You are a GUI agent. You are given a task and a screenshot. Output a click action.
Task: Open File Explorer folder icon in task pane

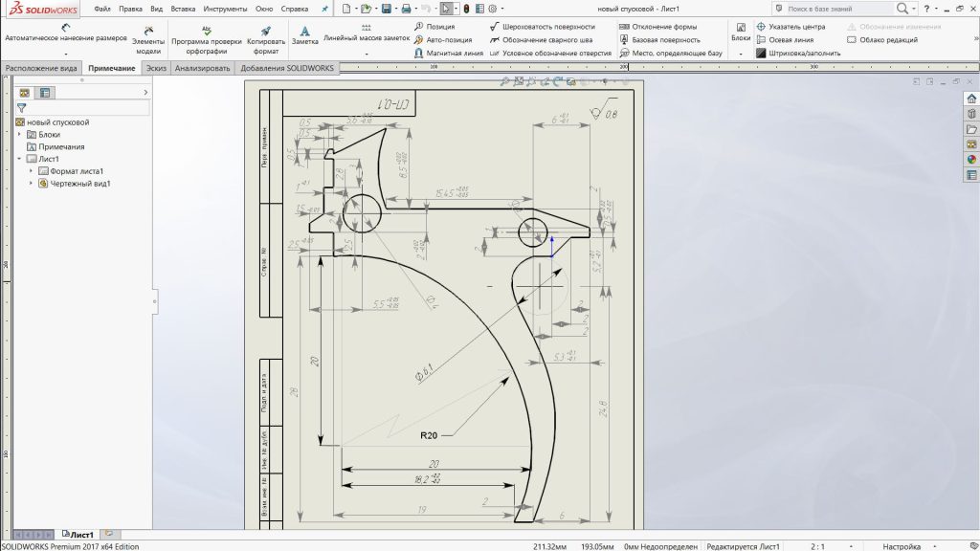(971, 129)
